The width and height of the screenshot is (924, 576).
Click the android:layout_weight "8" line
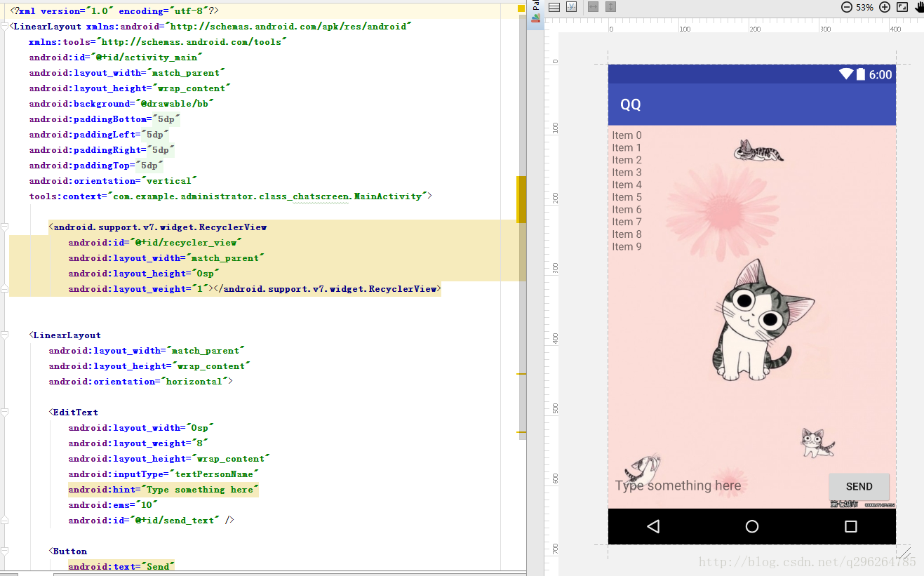coord(138,443)
